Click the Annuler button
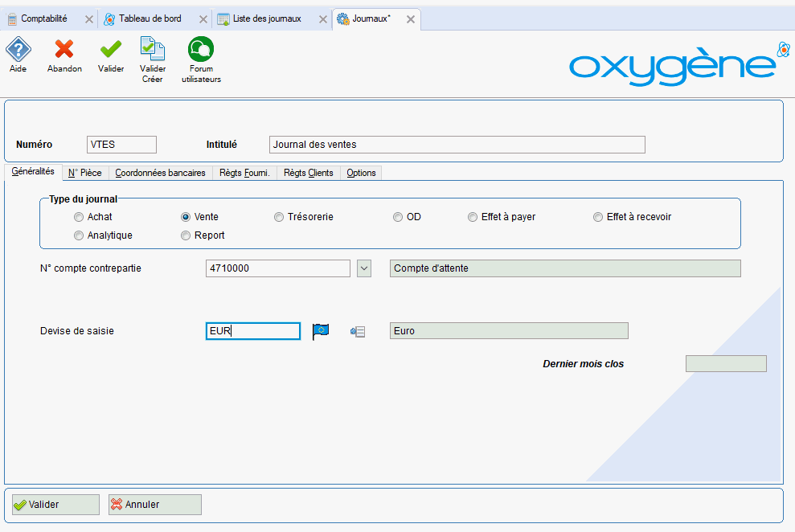795x532 pixels. (154, 505)
